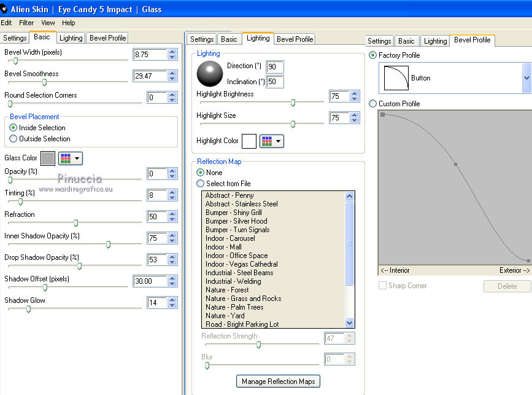
Task: Switch to the Settings tab in left panel
Action: pyautogui.click(x=15, y=38)
